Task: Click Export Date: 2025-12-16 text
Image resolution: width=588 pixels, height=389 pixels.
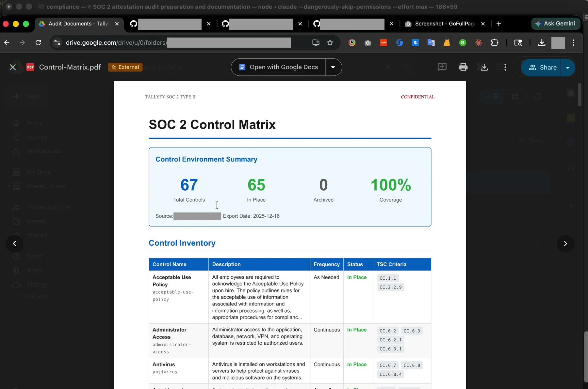Action: tap(251, 216)
